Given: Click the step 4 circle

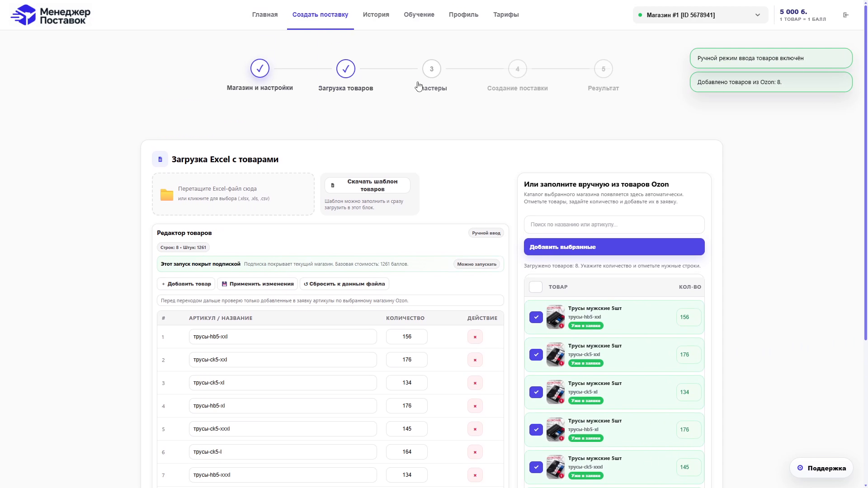Looking at the screenshot, I should pos(518,69).
